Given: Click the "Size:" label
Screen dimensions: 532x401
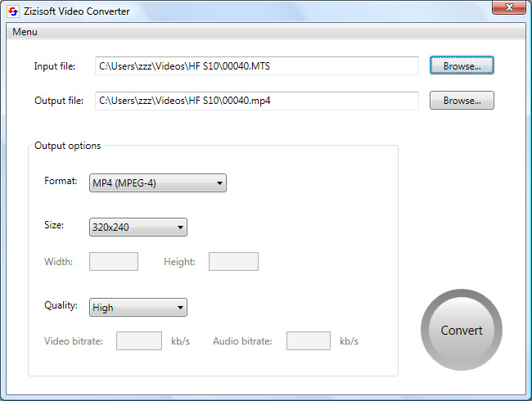Looking at the screenshot, I should 54,225.
